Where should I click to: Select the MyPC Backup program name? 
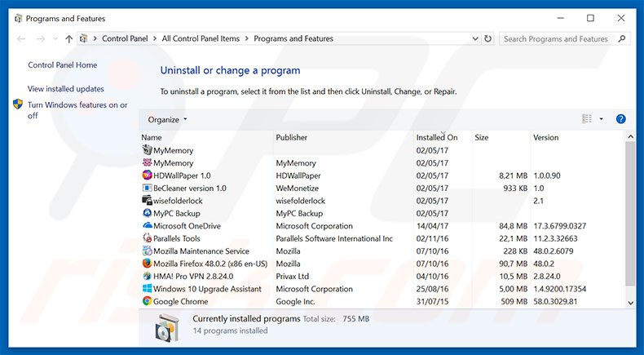coord(177,214)
